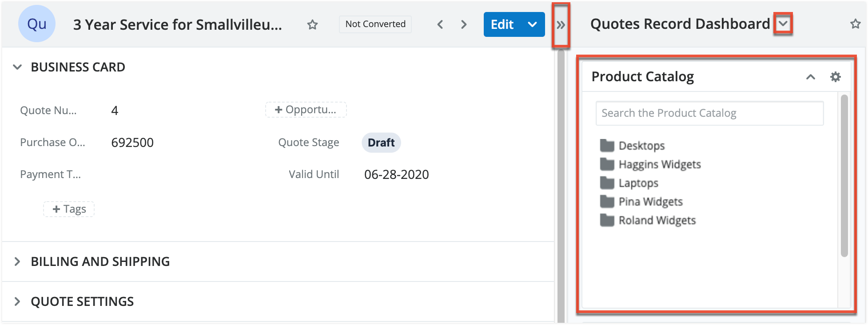Screen dimensions: 868x325
Task: Open the Quotes Record Dashboard dropdown menu
Action: pyautogui.click(x=783, y=24)
